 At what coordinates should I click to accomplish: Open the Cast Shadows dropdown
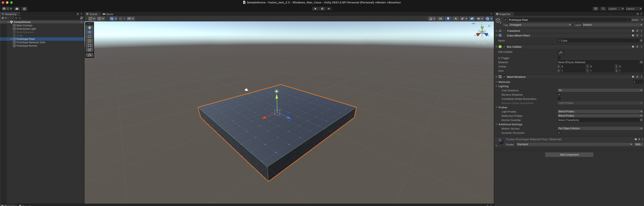point(600,90)
